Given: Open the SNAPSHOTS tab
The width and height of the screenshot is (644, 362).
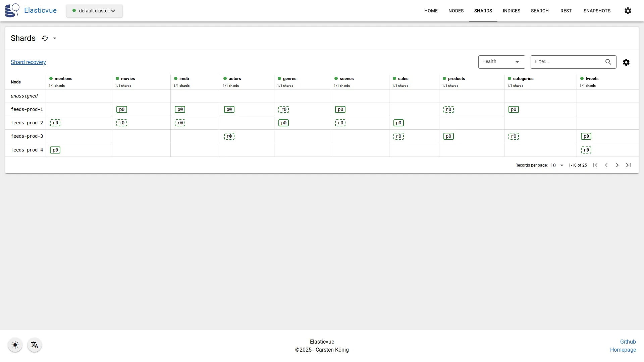Looking at the screenshot, I should tap(597, 11).
